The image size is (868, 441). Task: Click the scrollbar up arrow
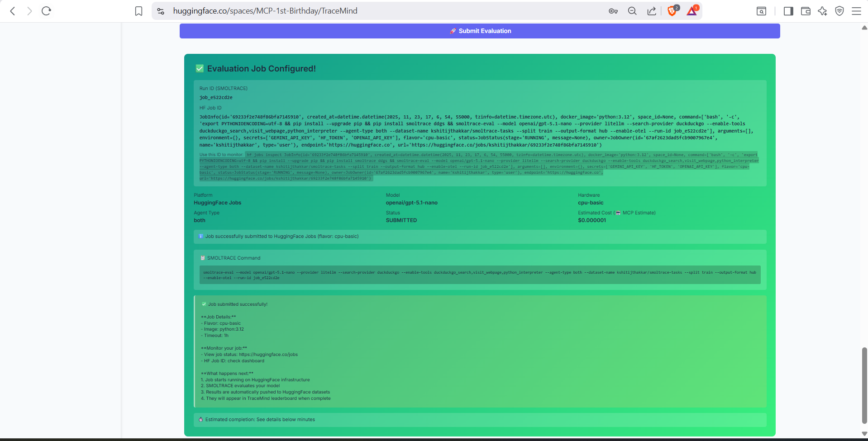pos(864,28)
